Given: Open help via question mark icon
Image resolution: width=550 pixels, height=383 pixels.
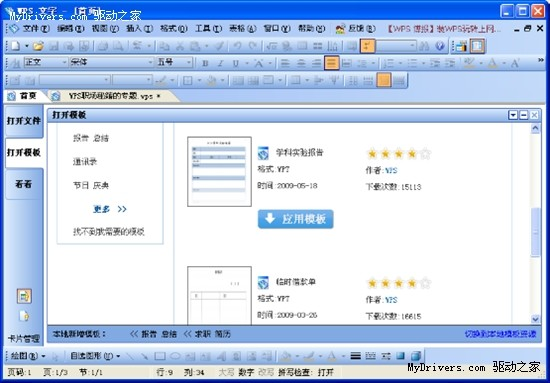Looking at the screenshot, I should coord(440,46).
